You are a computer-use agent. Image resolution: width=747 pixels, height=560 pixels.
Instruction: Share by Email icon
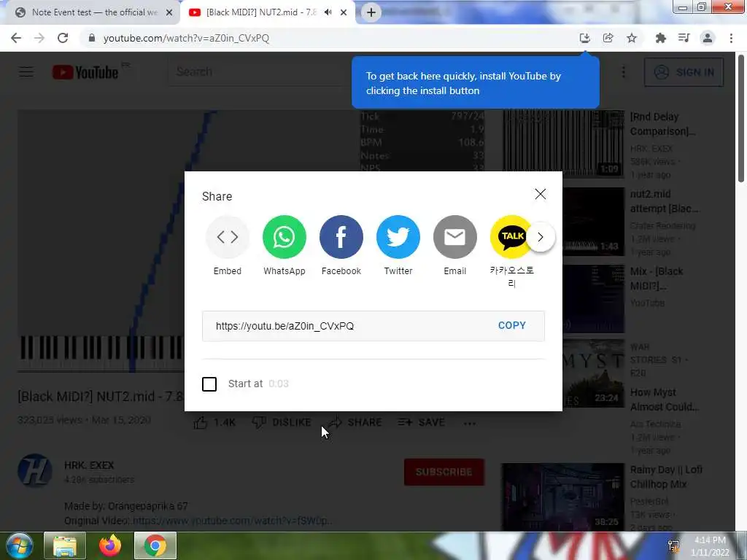[x=455, y=237]
